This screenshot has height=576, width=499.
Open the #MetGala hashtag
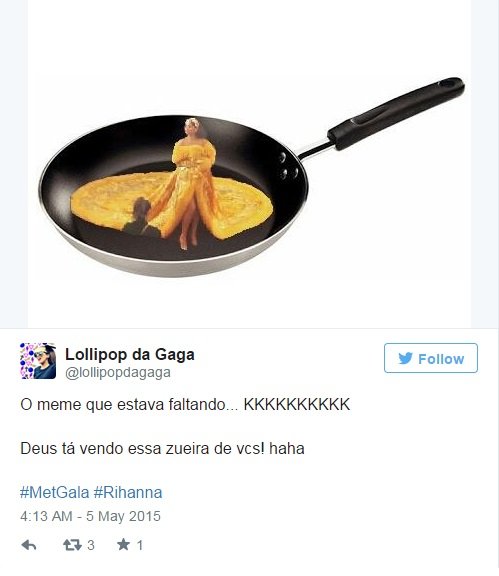55,493
